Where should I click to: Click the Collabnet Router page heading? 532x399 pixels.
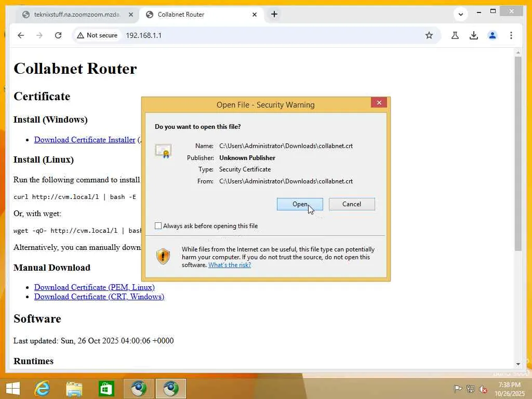click(x=75, y=69)
